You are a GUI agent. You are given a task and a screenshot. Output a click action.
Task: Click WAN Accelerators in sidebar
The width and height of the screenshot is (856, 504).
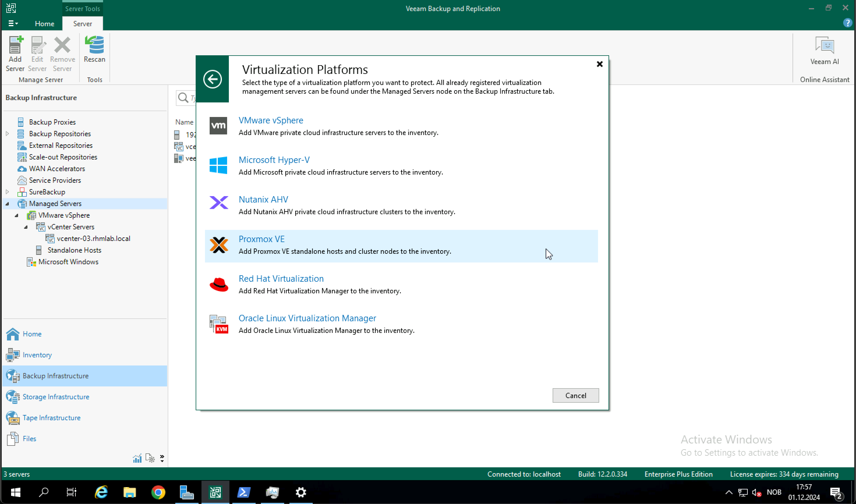[57, 168]
